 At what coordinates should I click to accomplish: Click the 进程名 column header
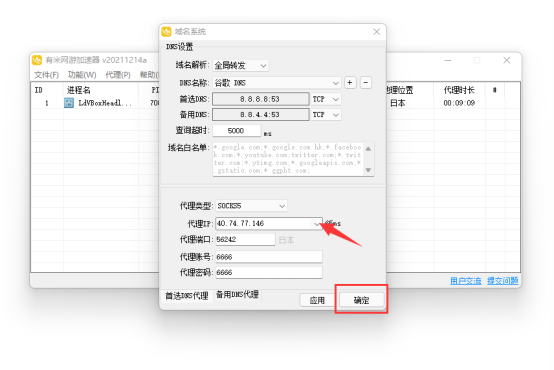pos(79,90)
